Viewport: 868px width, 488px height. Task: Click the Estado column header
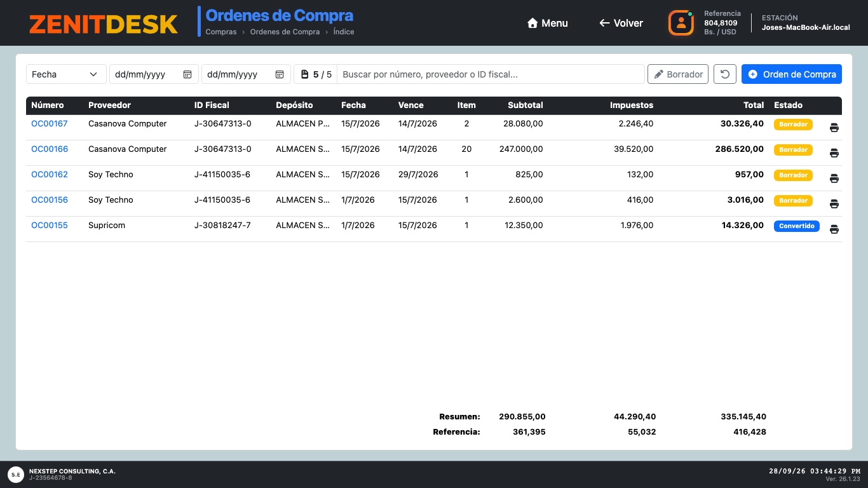[788, 105]
